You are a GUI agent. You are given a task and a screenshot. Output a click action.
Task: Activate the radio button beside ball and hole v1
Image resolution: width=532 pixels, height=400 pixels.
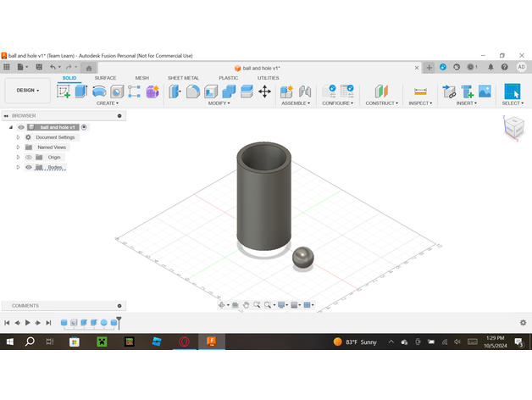coord(84,127)
